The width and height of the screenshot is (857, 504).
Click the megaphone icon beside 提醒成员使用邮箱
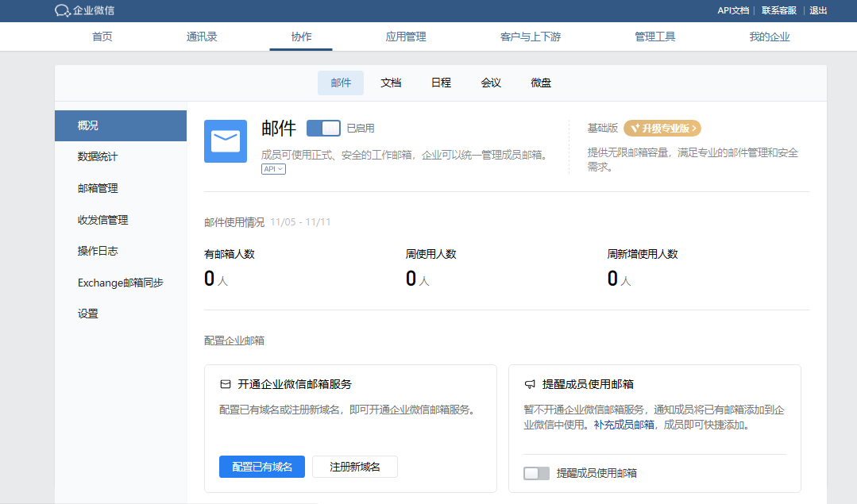tap(529, 383)
